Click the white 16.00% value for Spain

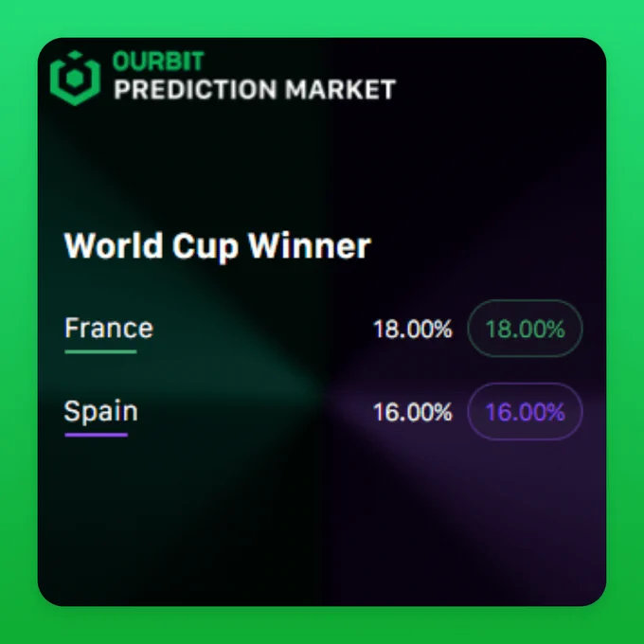point(413,412)
